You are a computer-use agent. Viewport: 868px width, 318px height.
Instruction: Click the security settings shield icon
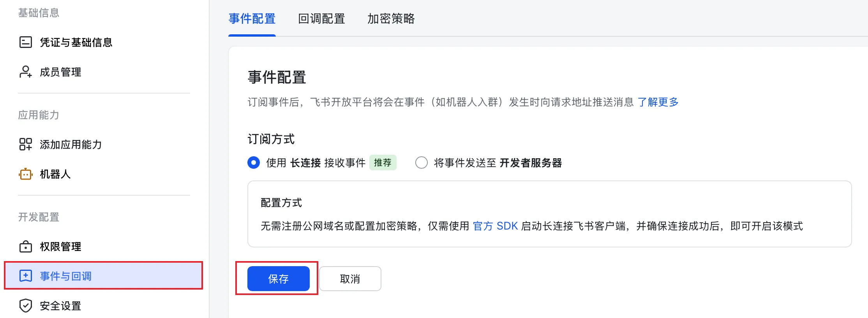pos(26,306)
